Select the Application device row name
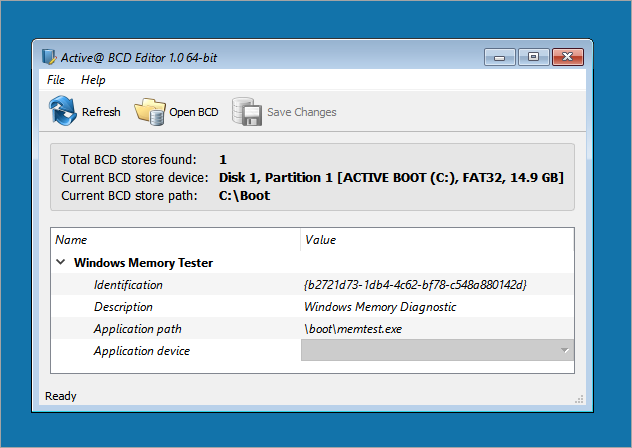 (142, 351)
